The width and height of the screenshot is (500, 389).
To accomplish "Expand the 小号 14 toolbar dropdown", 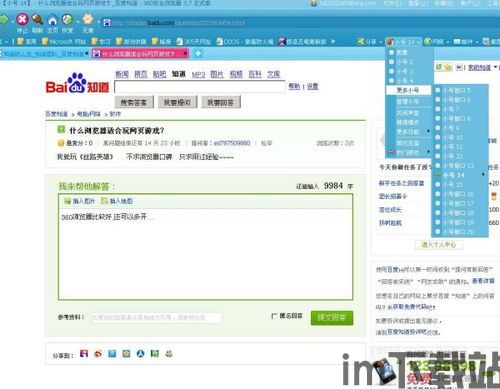I will tap(418, 42).
